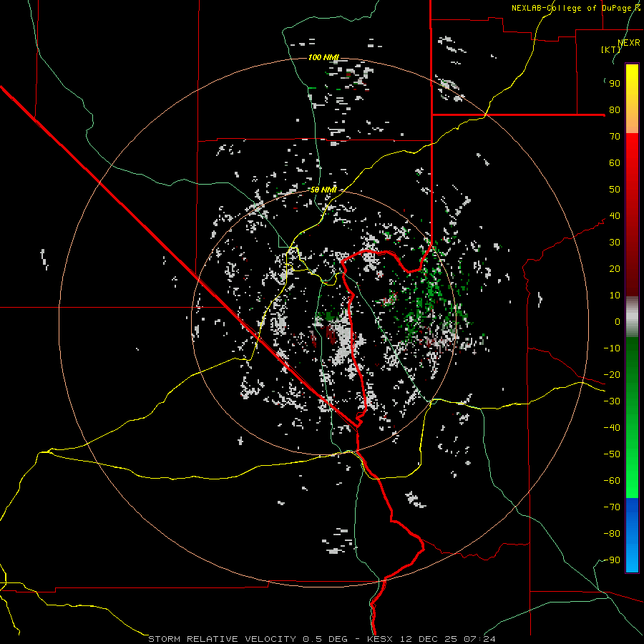Click the 10 value on the velocity scale
This screenshot has width=644, height=644.
[x=615, y=296]
